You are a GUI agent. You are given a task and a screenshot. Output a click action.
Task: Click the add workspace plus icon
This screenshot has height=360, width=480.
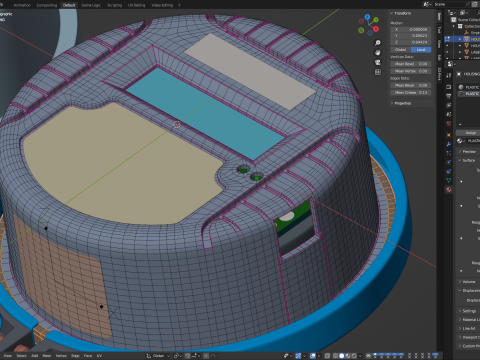(179, 5)
